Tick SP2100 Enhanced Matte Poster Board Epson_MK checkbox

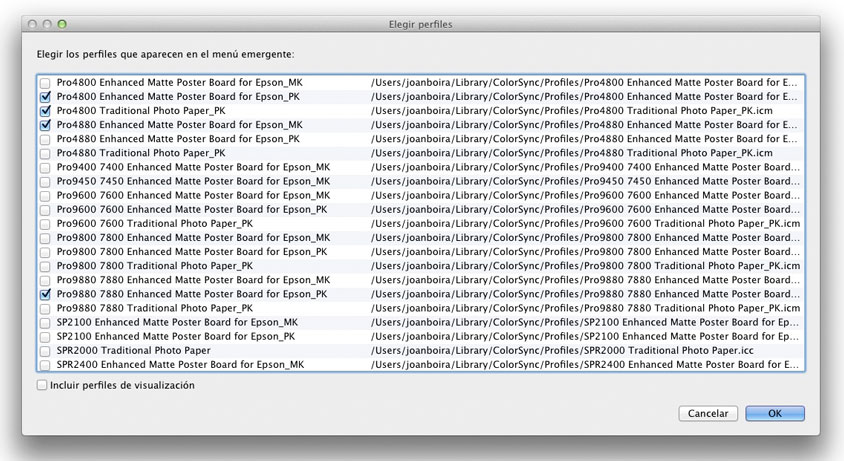pyautogui.click(x=45, y=323)
